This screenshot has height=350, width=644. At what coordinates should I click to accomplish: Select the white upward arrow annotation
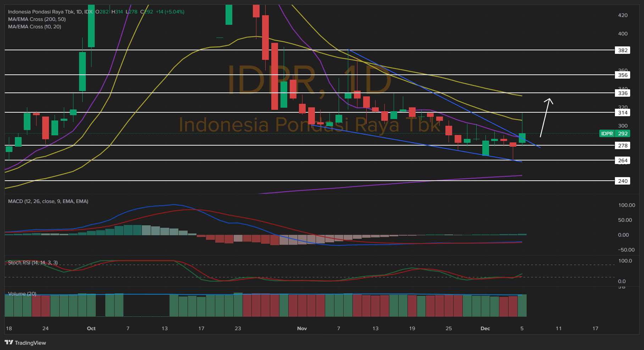pos(545,117)
